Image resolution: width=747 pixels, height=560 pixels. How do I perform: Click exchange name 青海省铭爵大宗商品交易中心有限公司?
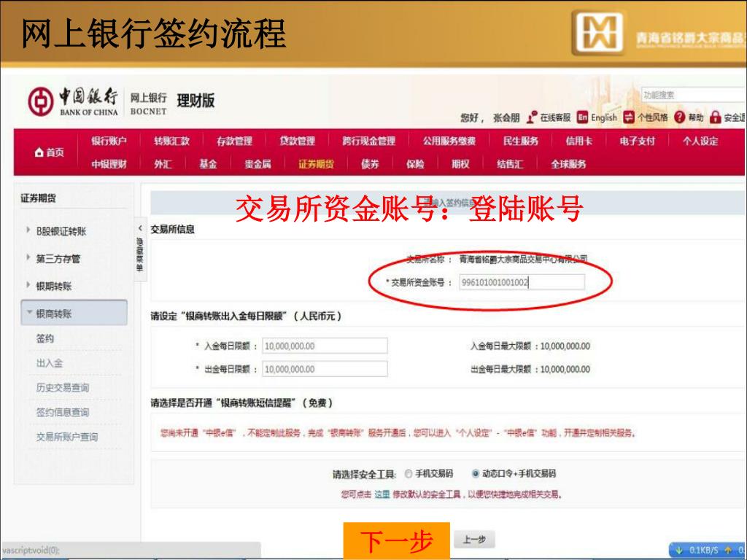pos(524,259)
